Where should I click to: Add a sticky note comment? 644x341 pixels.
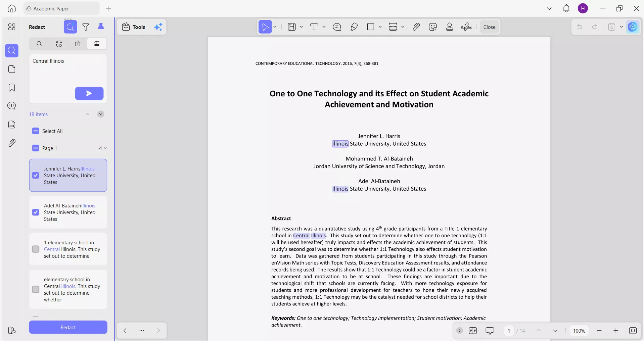[337, 27]
